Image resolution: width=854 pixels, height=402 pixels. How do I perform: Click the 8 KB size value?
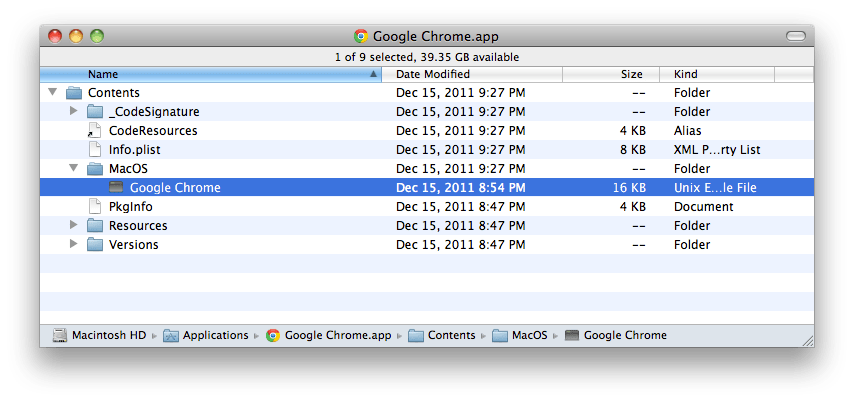tap(633, 150)
